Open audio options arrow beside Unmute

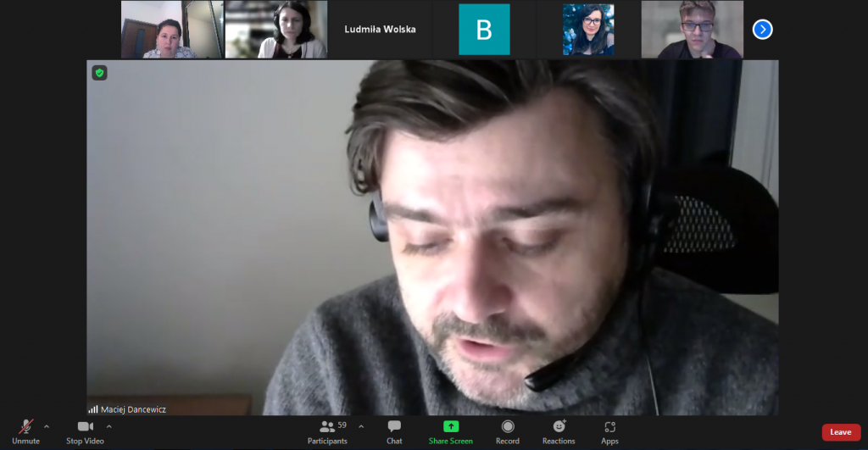coord(47,426)
